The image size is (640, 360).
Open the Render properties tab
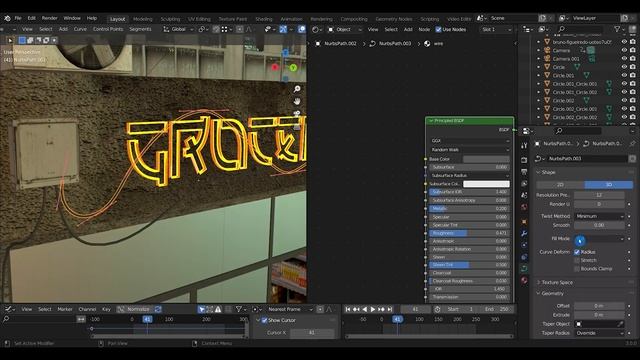pyautogui.click(x=524, y=160)
